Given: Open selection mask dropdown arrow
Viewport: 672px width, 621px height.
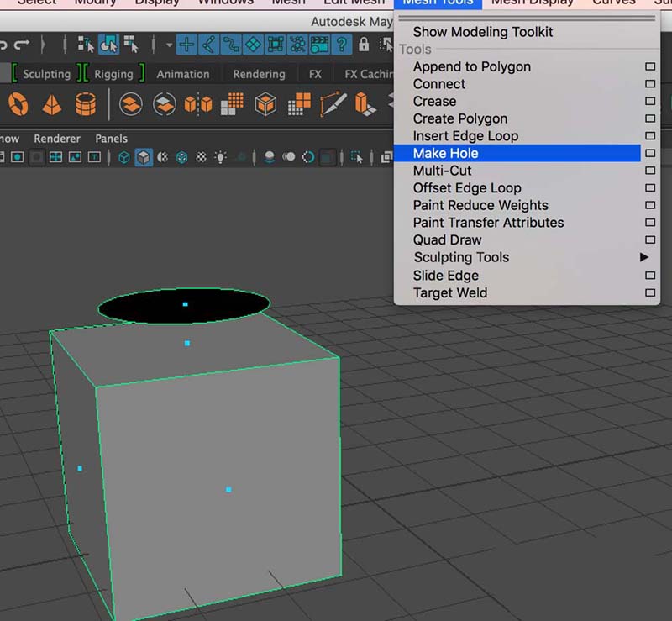Looking at the screenshot, I should (170, 45).
